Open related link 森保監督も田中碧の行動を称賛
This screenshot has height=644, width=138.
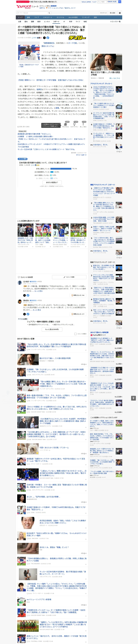(34, 134)
